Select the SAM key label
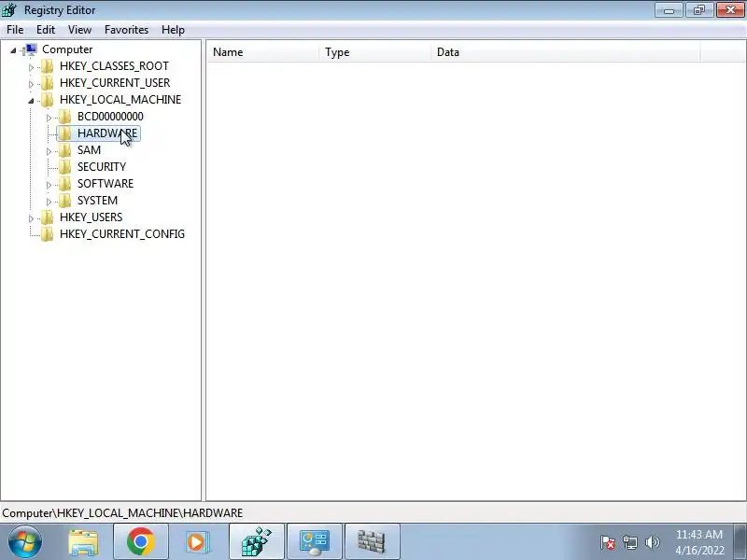This screenshot has height=560, width=747. coord(89,150)
